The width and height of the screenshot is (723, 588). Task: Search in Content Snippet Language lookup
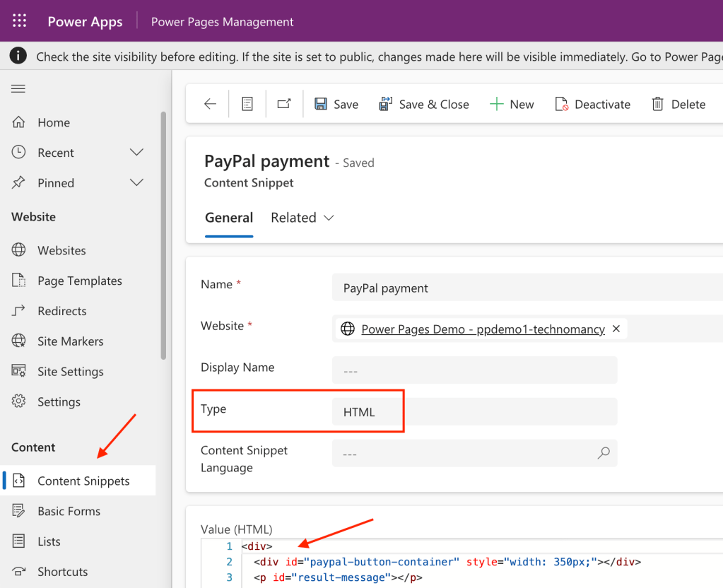pos(604,454)
